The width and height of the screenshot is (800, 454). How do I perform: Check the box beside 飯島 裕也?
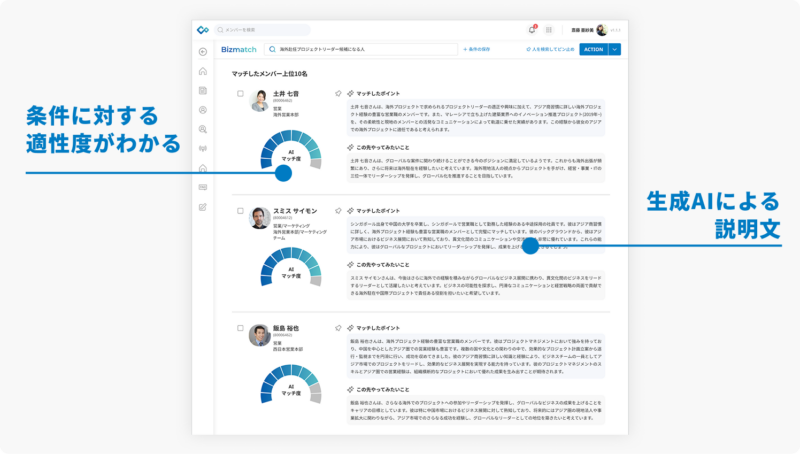coord(240,328)
